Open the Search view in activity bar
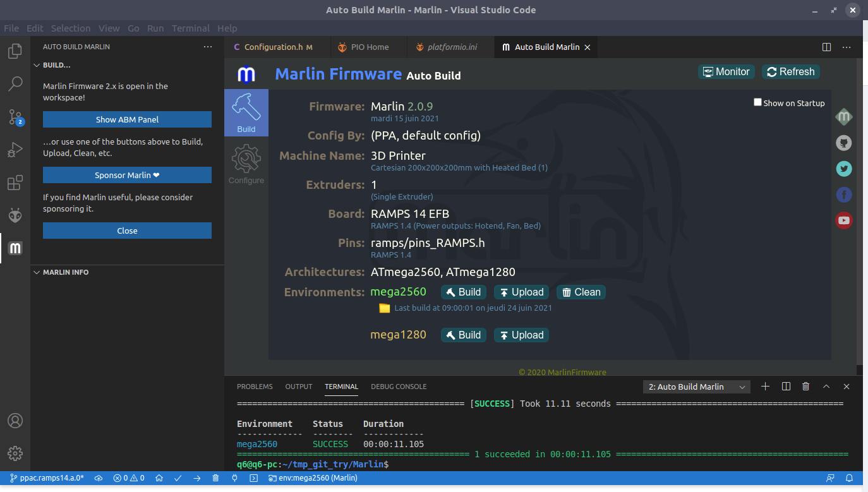Screen dimensions: 868x492 15,83
